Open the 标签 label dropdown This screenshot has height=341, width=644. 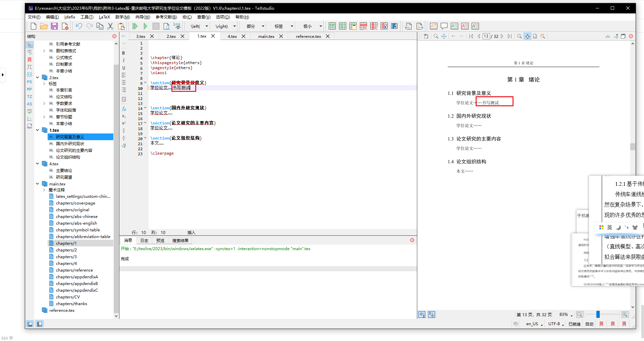tap(292, 26)
